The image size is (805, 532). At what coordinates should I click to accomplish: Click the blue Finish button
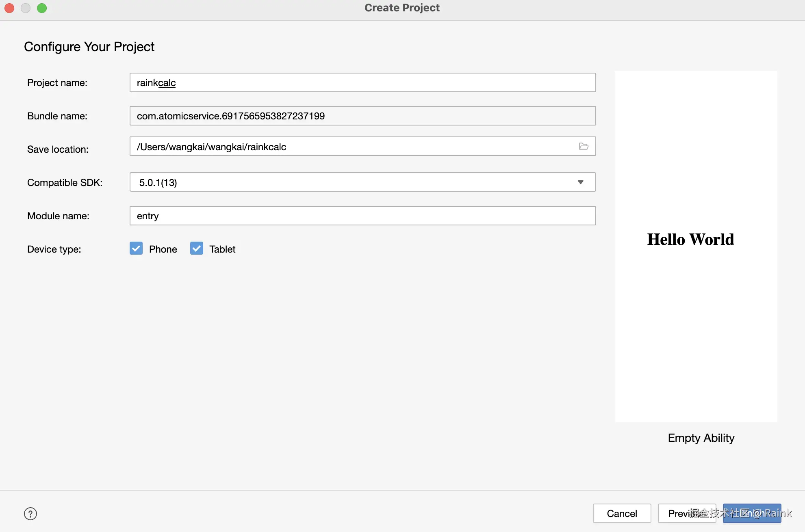tap(752, 513)
